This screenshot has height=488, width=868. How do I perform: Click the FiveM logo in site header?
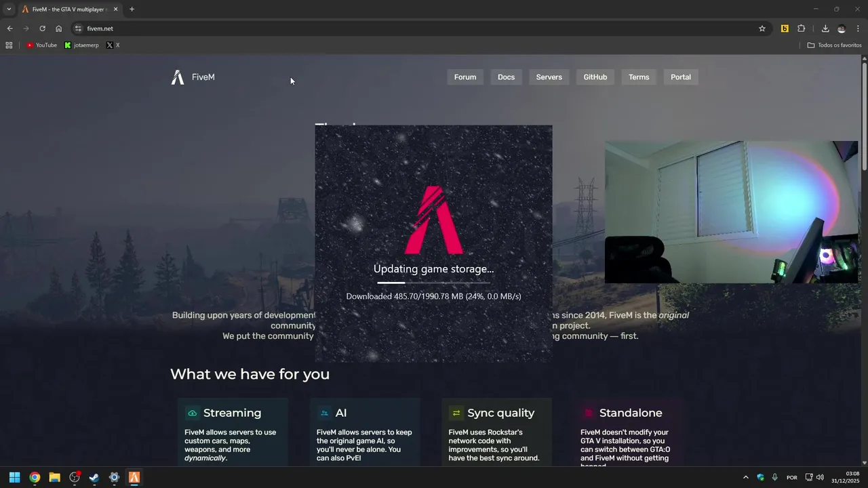point(193,77)
